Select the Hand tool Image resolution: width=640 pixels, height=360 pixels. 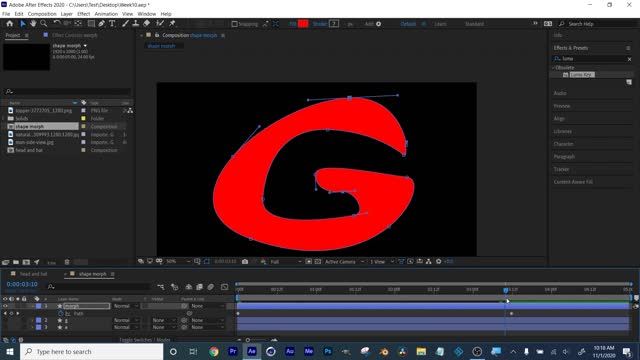[x=33, y=24]
